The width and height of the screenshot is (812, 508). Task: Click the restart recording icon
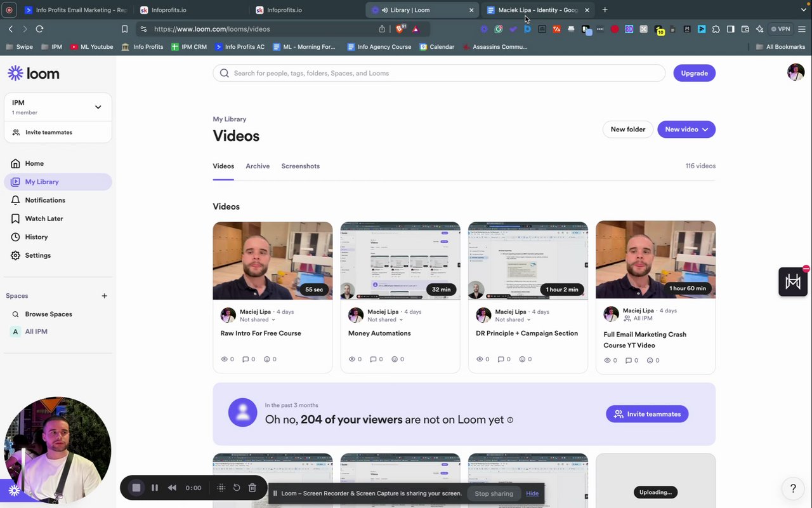click(237, 488)
